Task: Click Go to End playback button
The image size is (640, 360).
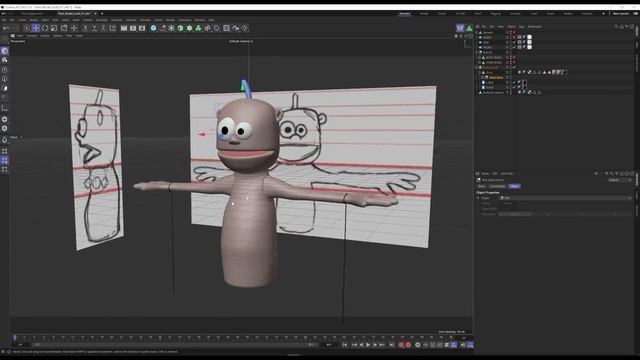Action: point(391,345)
